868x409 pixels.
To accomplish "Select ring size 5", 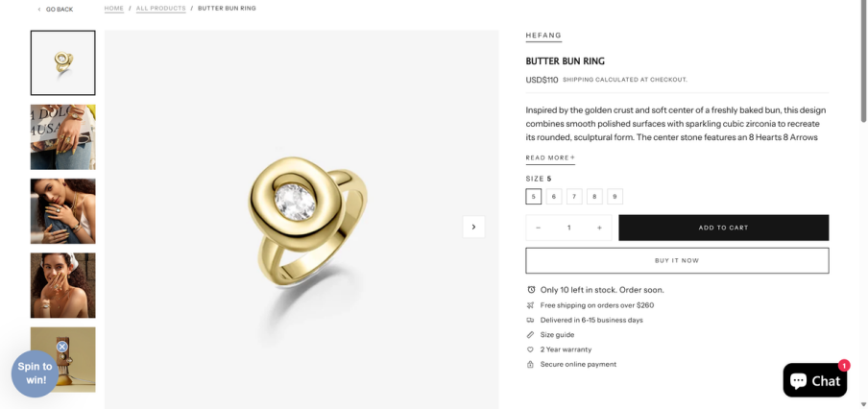I will [534, 197].
